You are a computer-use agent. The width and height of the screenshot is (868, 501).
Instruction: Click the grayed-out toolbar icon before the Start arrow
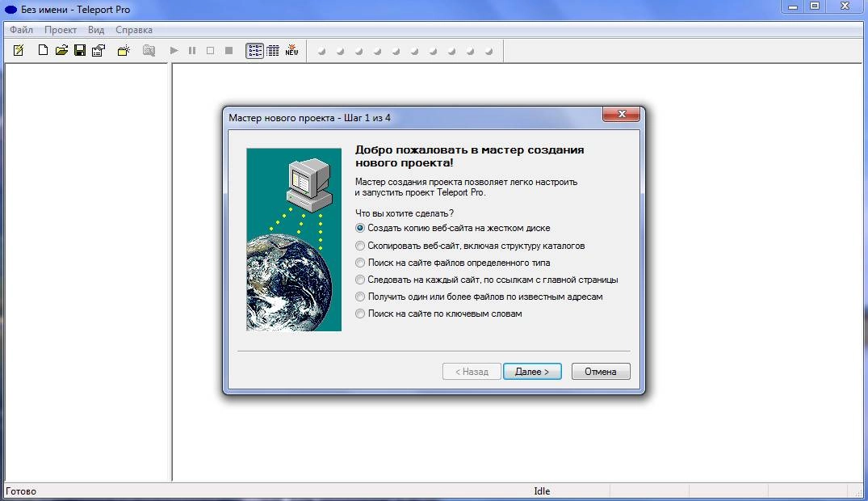click(x=149, y=50)
